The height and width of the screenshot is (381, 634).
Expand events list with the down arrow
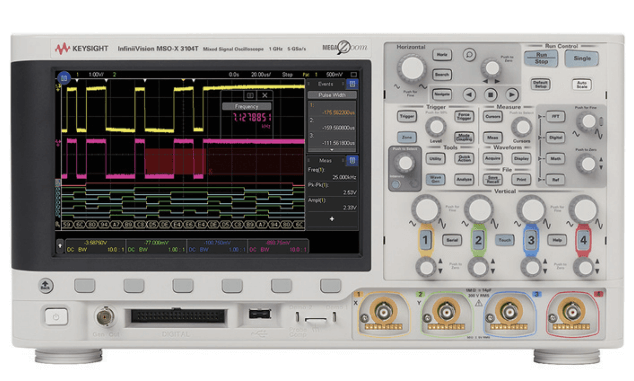332,150
